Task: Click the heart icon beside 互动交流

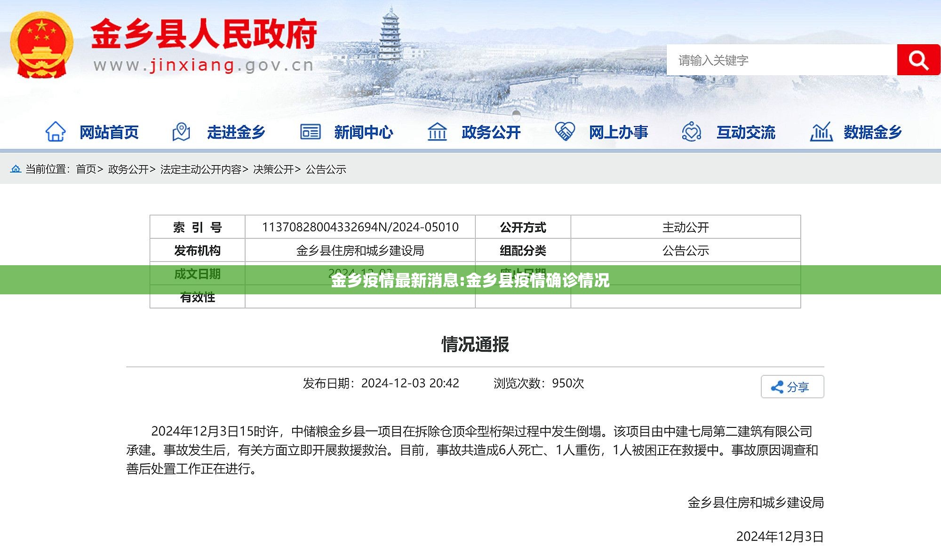Action: (x=692, y=132)
